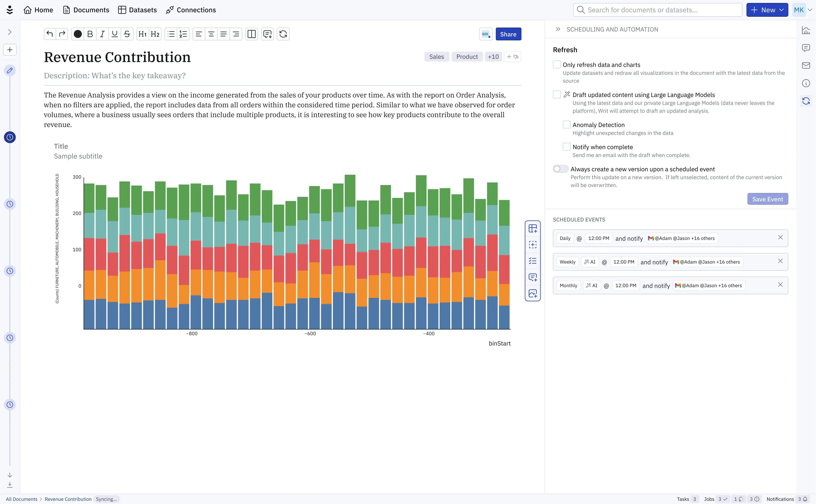The image size is (816, 504).
Task: Open the Connections page
Action: pyautogui.click(x=191, y=10)
